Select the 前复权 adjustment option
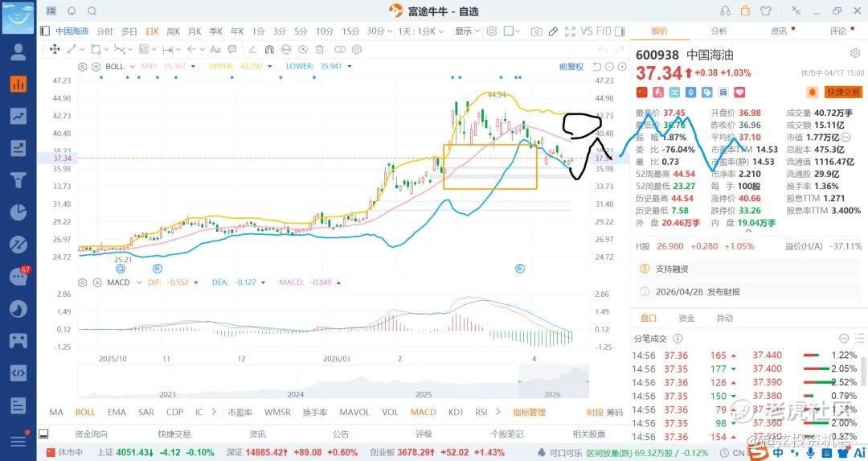Screen dimensions: 868x461 [x=571, y=67]
